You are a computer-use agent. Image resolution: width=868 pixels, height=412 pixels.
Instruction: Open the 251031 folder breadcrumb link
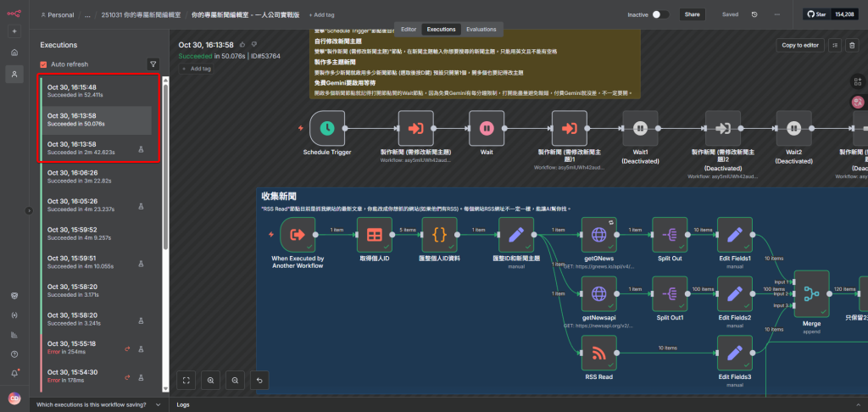[x=141, y=15]
